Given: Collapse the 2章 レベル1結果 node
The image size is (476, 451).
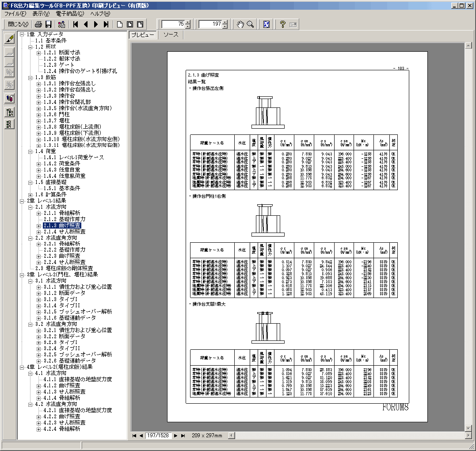Looking at the screenshot, I should (x=22, y=201).
